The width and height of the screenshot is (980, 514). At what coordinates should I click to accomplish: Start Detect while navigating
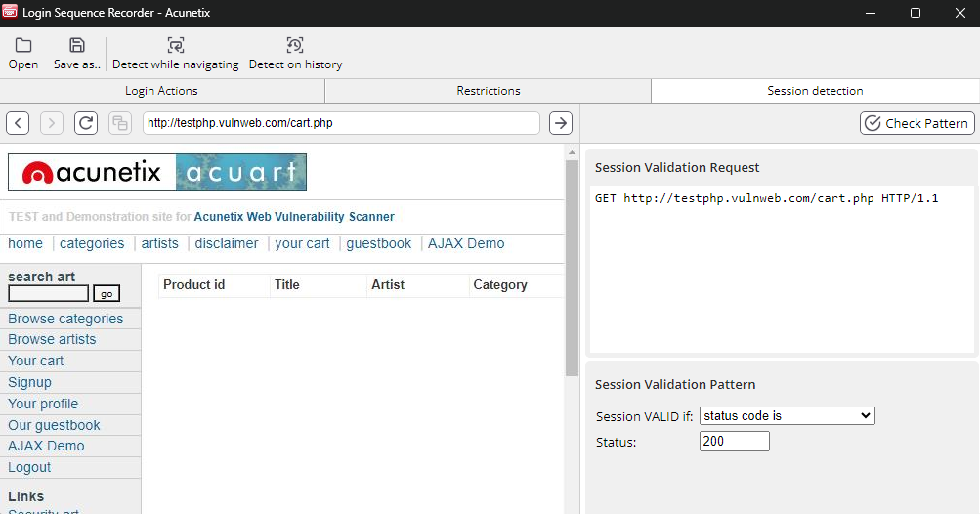pos(176,54)
